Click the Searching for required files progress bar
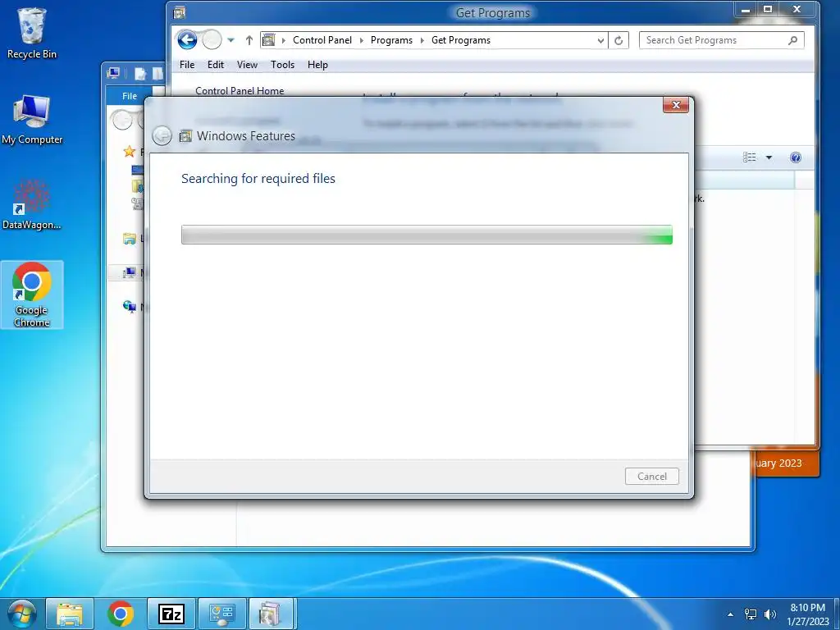840x630 pixels. (427, 235)
